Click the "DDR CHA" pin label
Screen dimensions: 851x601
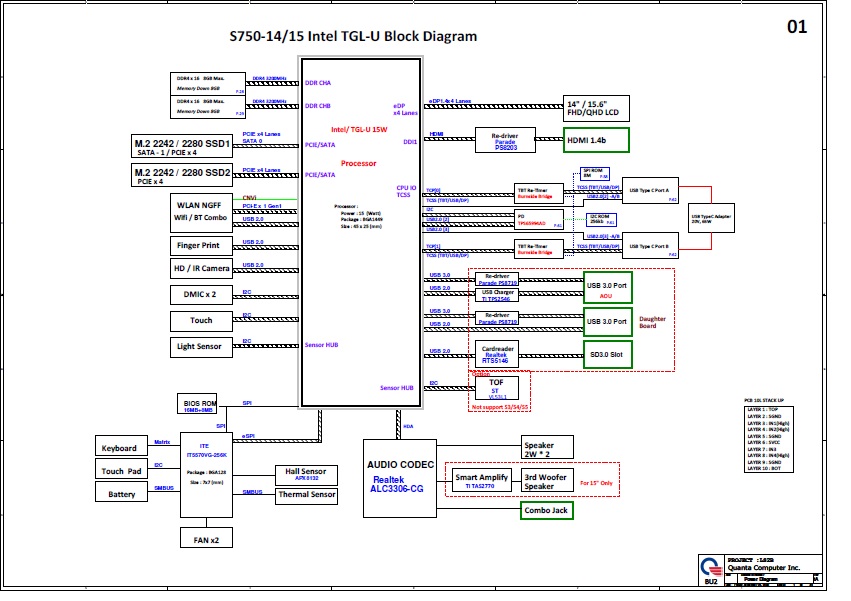click(x=317, y=83)
